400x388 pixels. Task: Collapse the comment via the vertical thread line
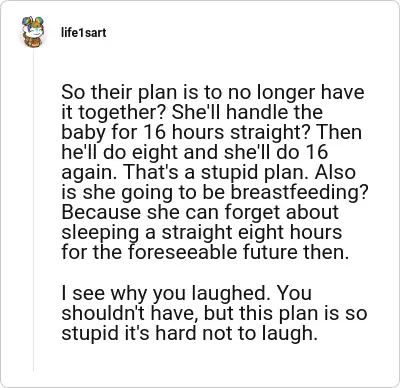point(33,211)
